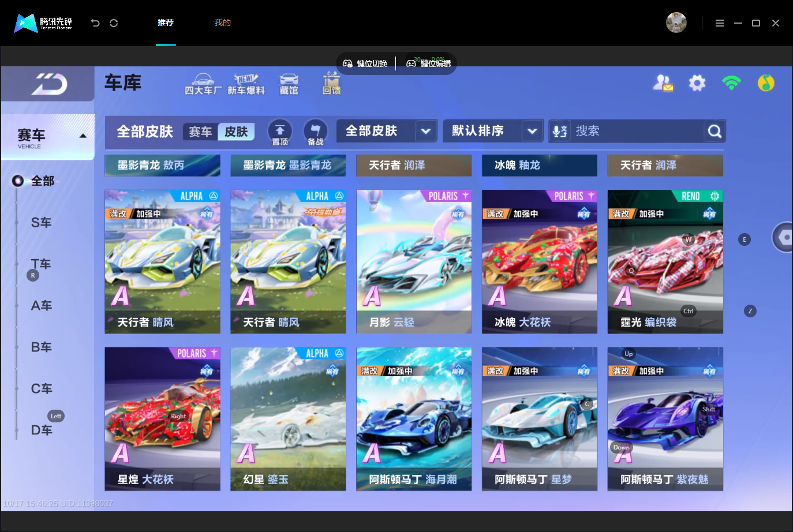Viewport: 793px width, 532px height.
Task: Open the settings gear icon
Action: coord(697,83)
